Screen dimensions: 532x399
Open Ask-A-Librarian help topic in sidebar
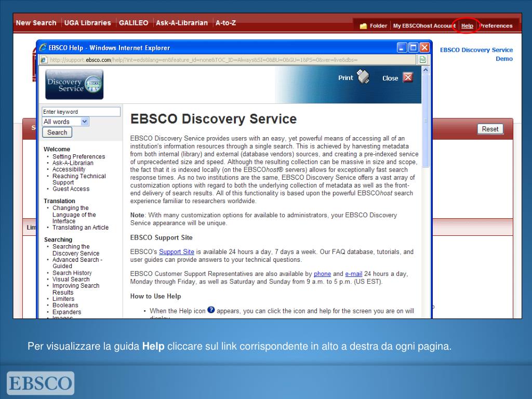(73, 163)
